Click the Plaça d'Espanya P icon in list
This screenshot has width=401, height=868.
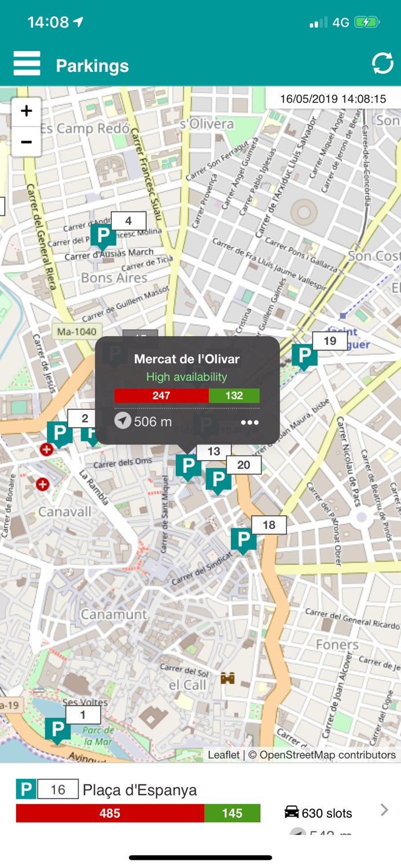click(x=26, y=789)
